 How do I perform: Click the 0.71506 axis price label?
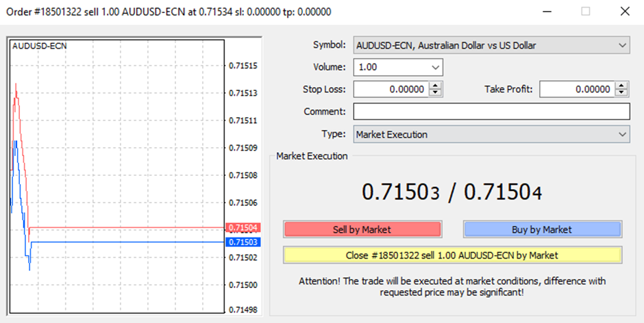(x=243, y=203)
